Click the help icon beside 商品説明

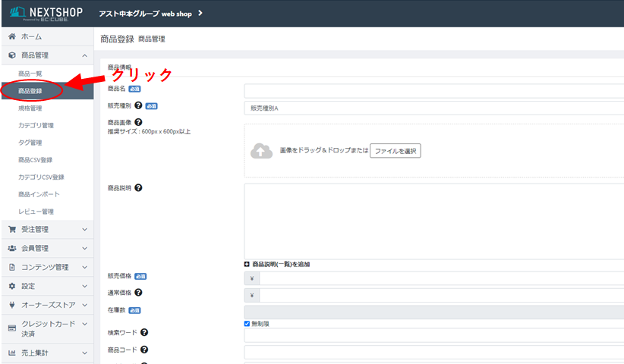coord(138,187)
